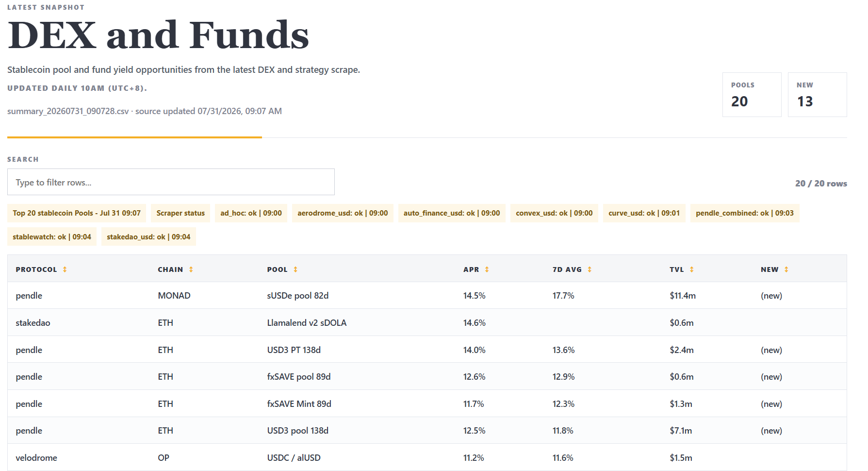Select fxSAVE Mint 89d pool name
The width and height of the screenshot is (868, 471).
point(299,404)
